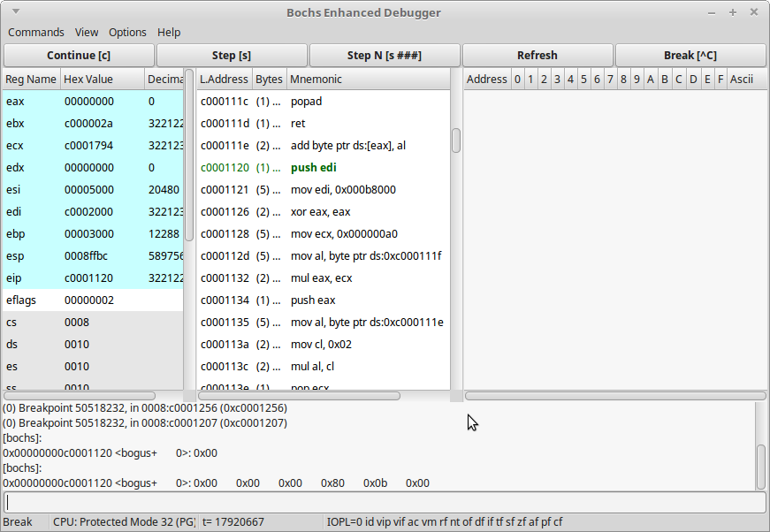Screen dimensions: 770x532
Task: Select the eip register row
Action: point(93,278)
